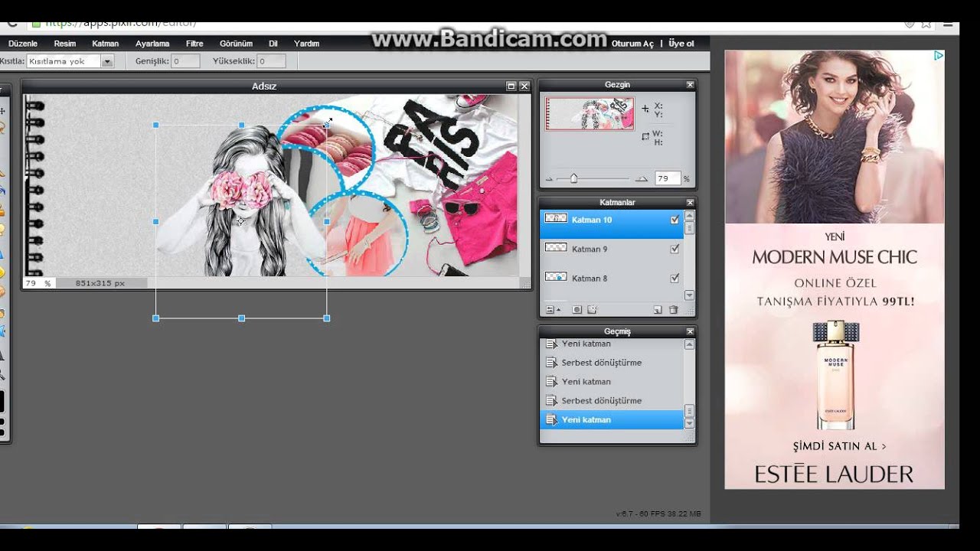Image resolution: width=980 pixels, height=551 pixels.
Task: Close the Gezgin panel
Action: coord(690,85)
